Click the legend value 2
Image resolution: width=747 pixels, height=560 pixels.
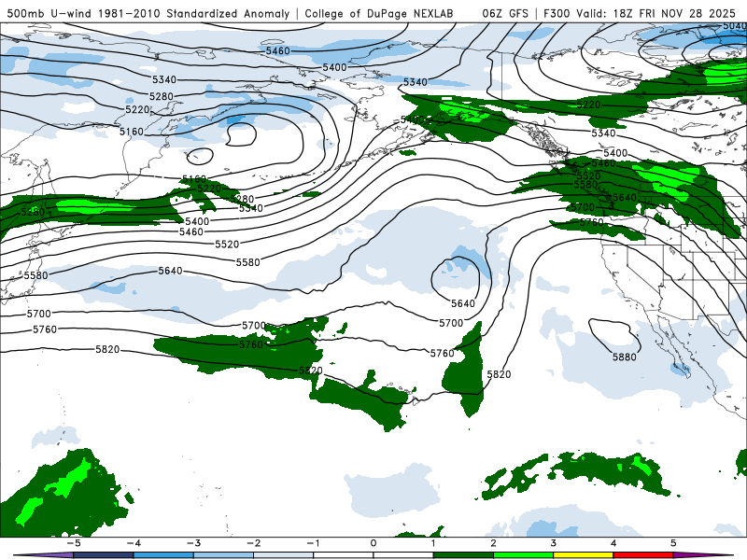pos(493,543)
